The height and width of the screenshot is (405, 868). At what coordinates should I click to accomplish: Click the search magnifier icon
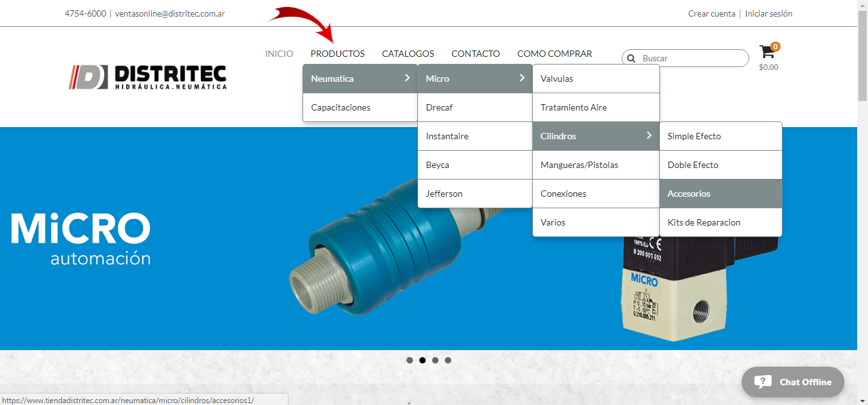tap(631, 58)
